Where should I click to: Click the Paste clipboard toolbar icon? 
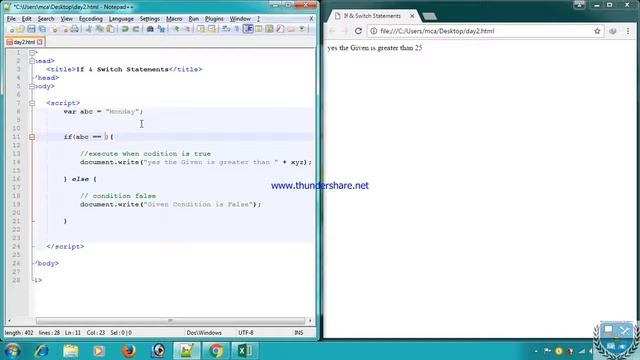coord(110,29)
